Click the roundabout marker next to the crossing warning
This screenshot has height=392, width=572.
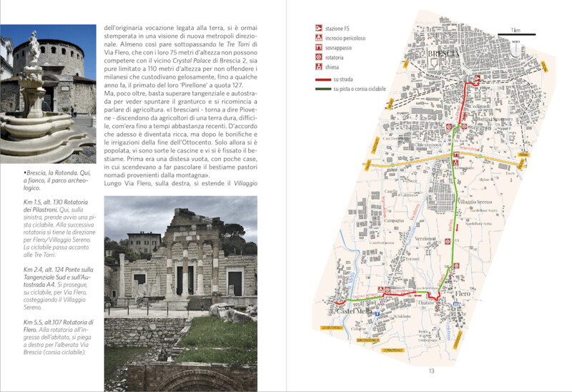pyautogui.click(x=388, y=290)
